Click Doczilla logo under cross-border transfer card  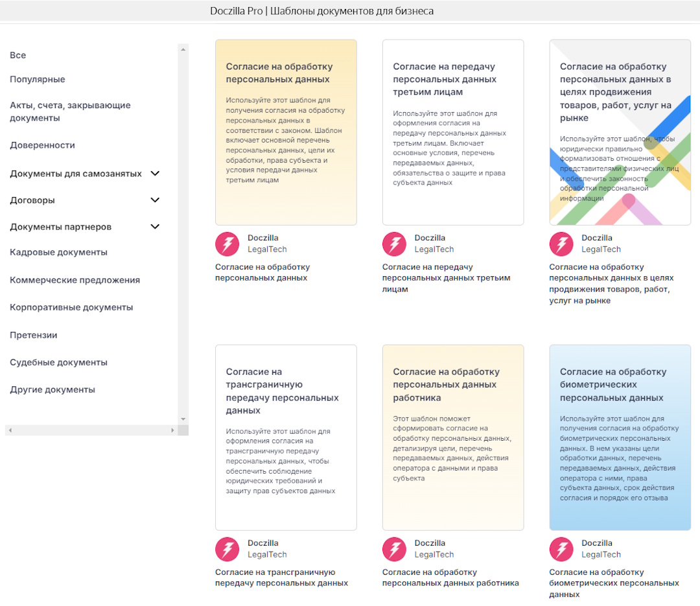227,549
